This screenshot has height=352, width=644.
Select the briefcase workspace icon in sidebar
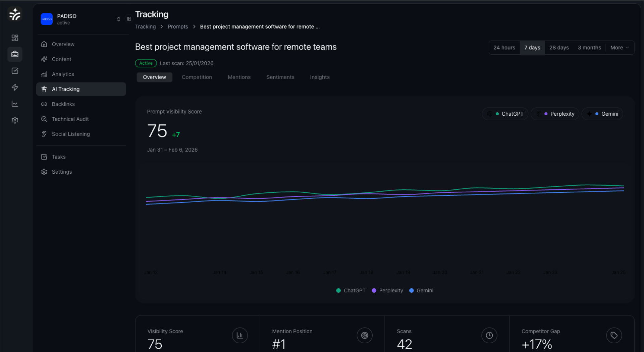(15, 54)
